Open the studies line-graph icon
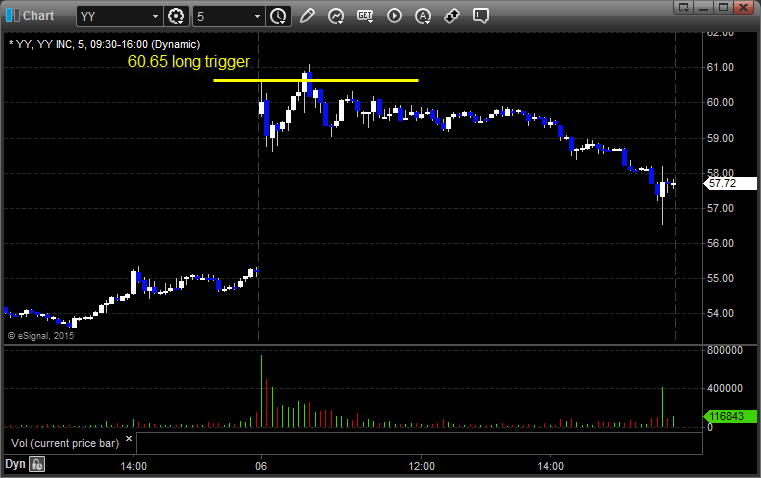Screen dimensions: 761x478 [336, 16]
